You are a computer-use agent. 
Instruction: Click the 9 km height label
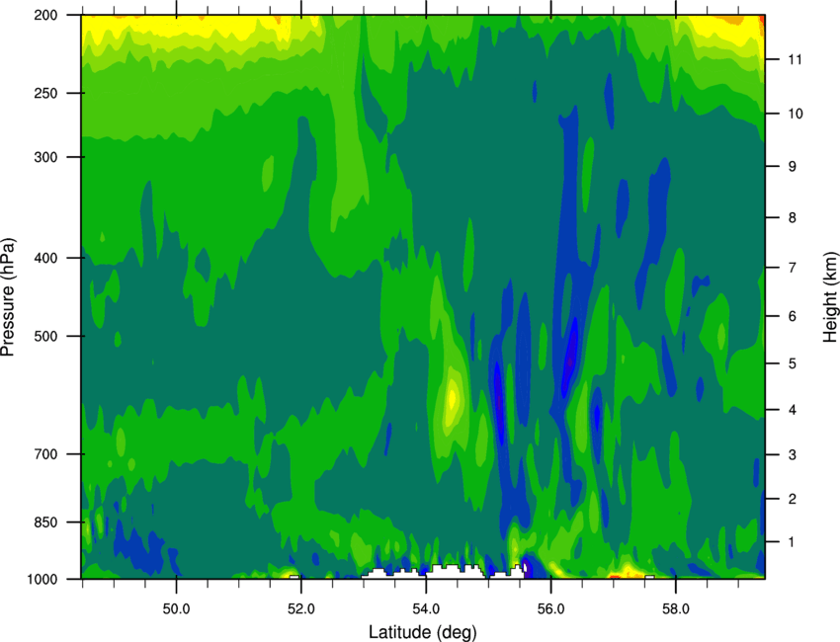[x=793, y=167]
